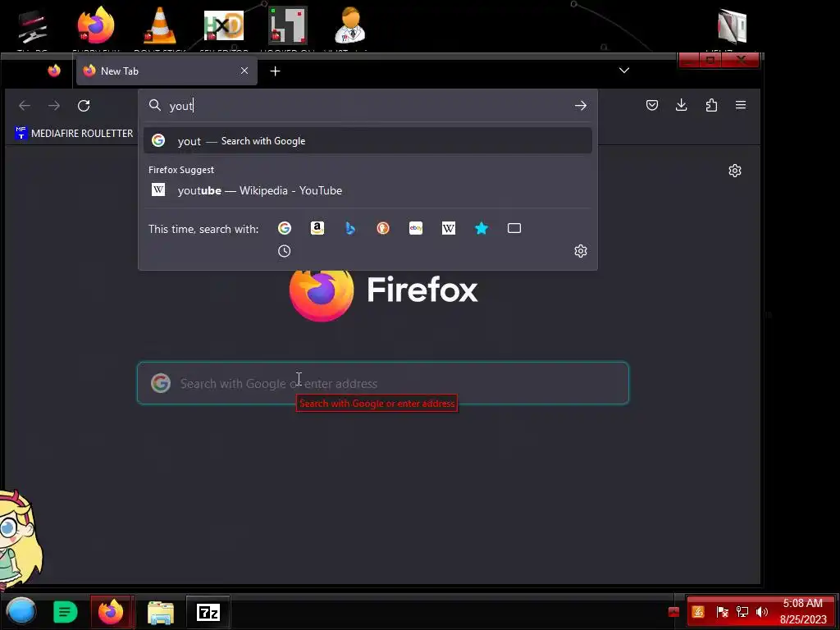The height and width of the screenshot is (630, 840).
Task: Open the MEDIAFIRE ROULETTER bookmark
Action: (x=74, y=133)
